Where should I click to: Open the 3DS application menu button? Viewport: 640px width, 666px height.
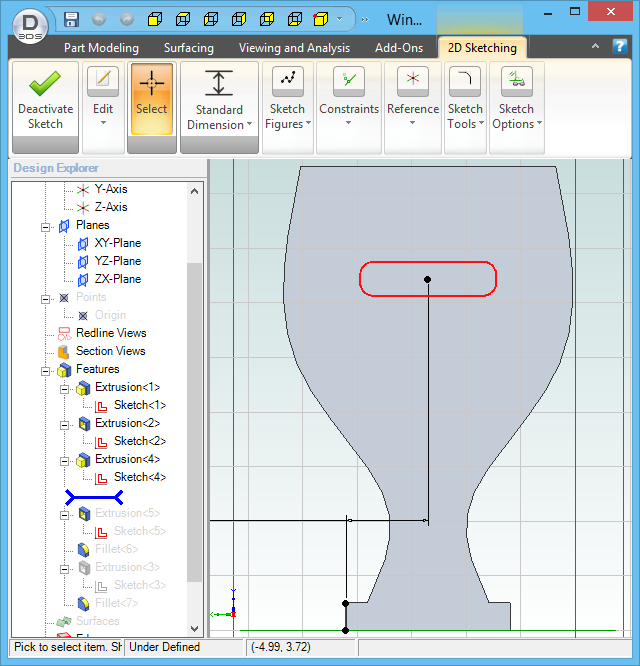[30, 27]
